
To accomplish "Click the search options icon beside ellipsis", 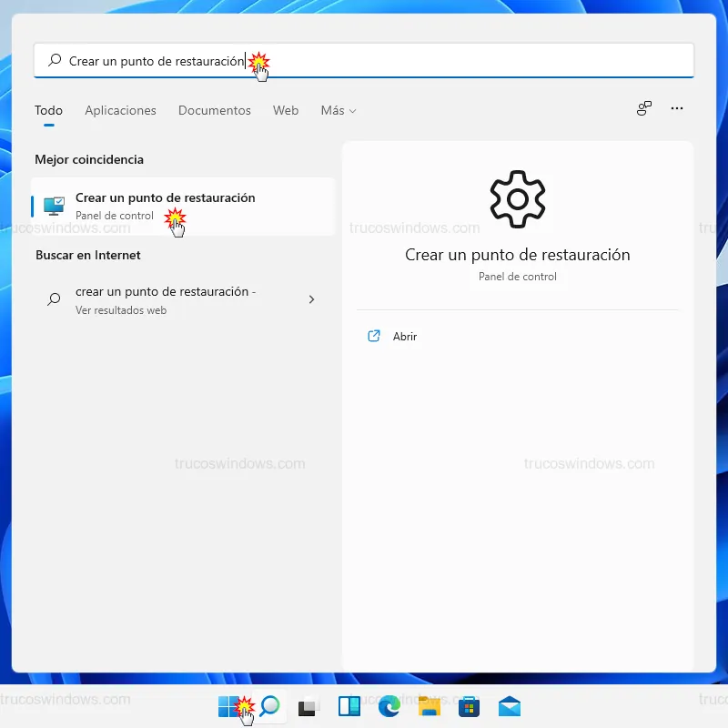I will coord(644,108).
